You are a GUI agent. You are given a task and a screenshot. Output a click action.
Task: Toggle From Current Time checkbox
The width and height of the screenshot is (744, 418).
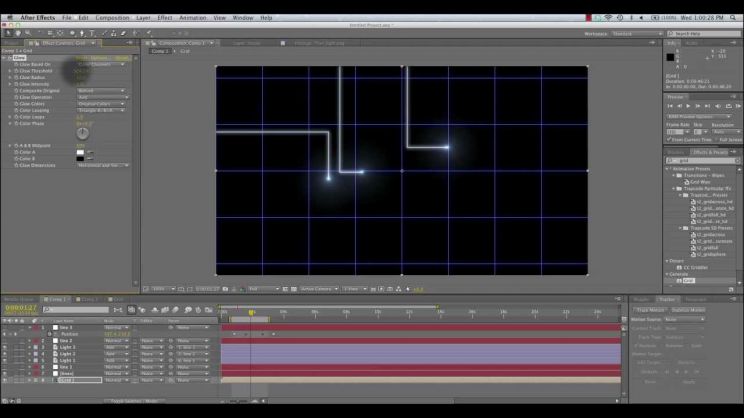point(669,139)
